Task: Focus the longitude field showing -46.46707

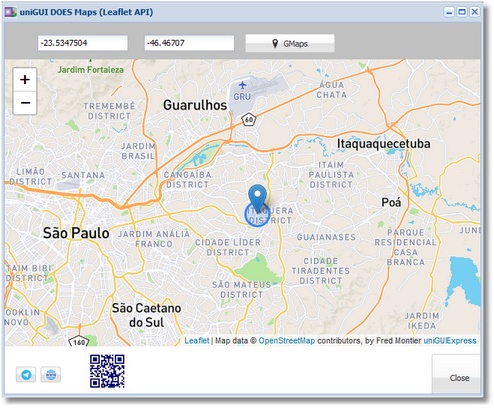Action: coord(189,43)
